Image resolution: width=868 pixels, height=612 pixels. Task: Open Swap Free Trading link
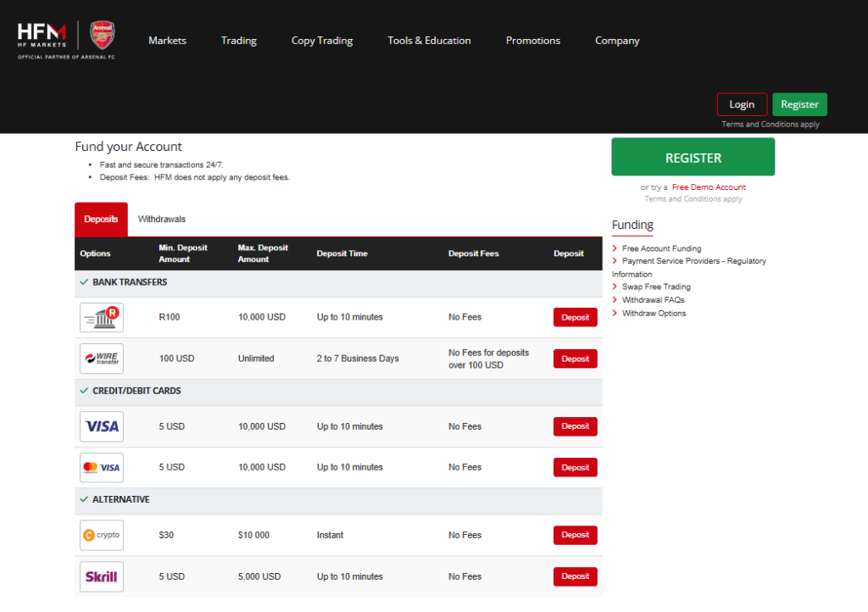[x=656, y=287]
